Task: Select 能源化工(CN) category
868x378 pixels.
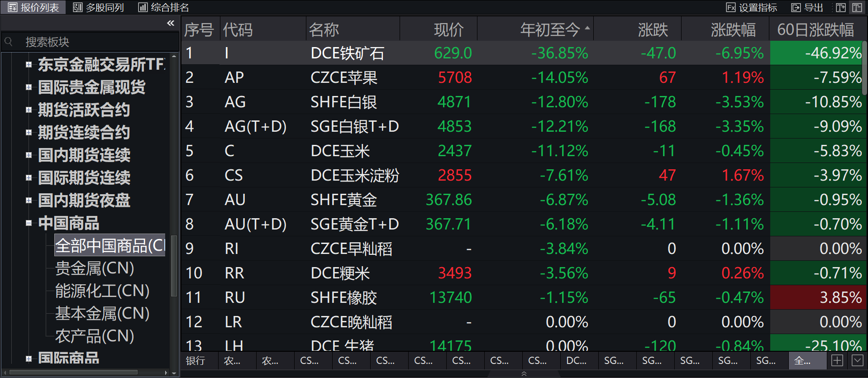Action: pos(102,291)
